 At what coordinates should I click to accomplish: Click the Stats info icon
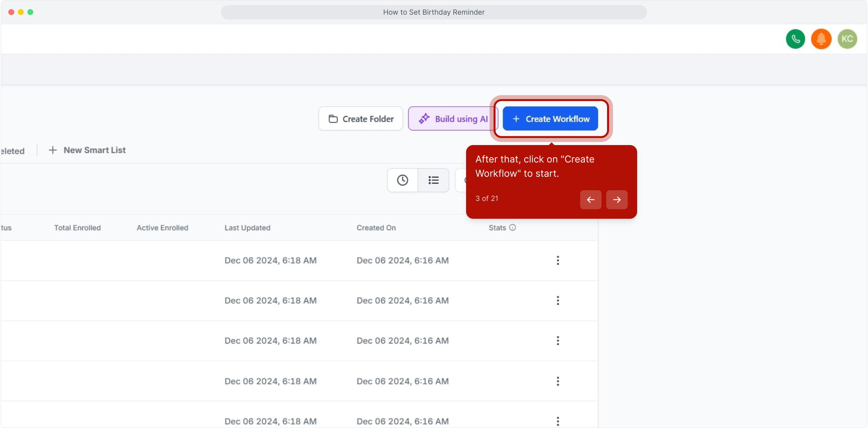[512, 227]
